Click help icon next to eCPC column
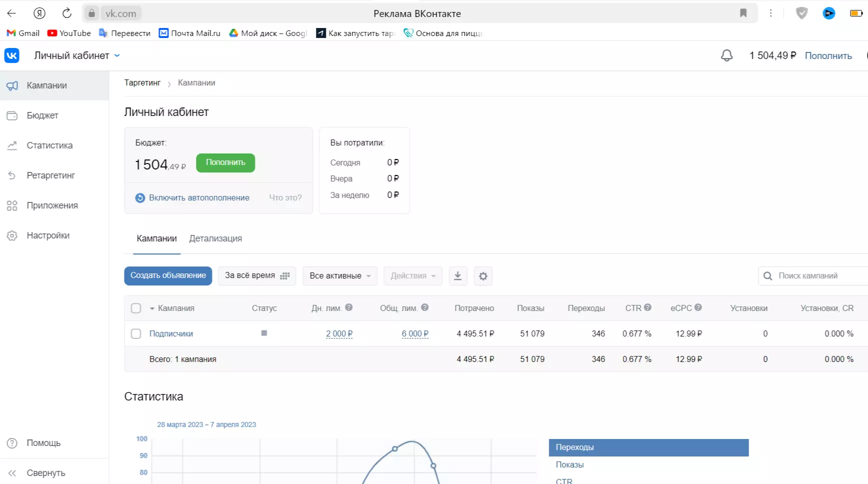This screenshot has height=484, width=868. [698, 307]
